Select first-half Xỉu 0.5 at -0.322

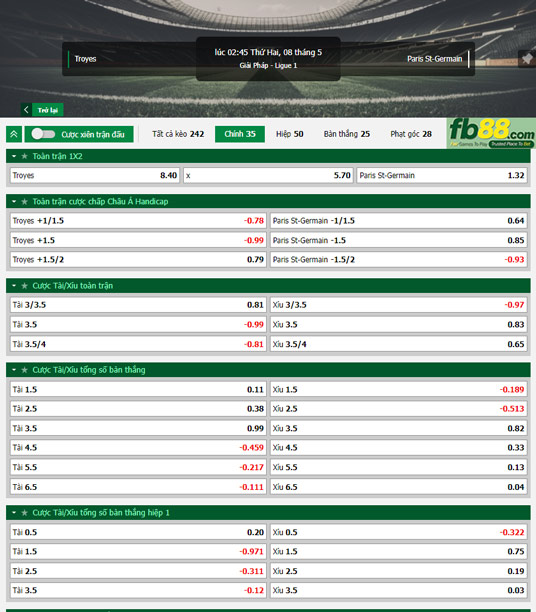pos(398,532)
